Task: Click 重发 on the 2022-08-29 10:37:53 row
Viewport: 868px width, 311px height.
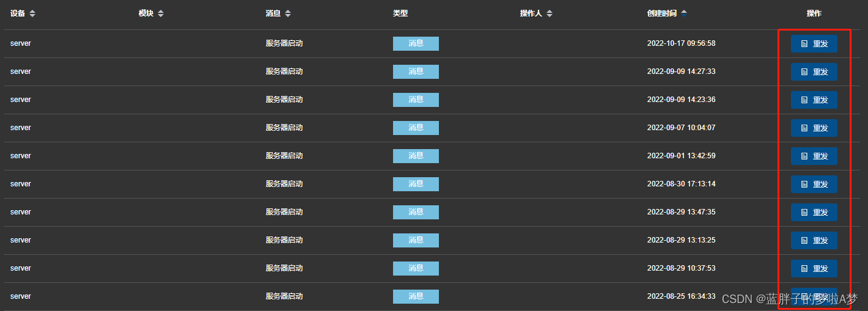Action: click(814, 269)
